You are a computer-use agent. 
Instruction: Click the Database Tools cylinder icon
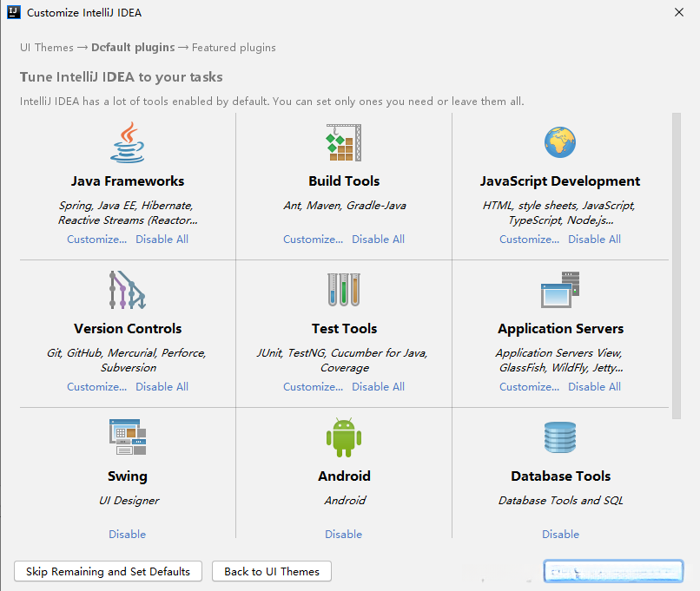[x=560, y=437]
